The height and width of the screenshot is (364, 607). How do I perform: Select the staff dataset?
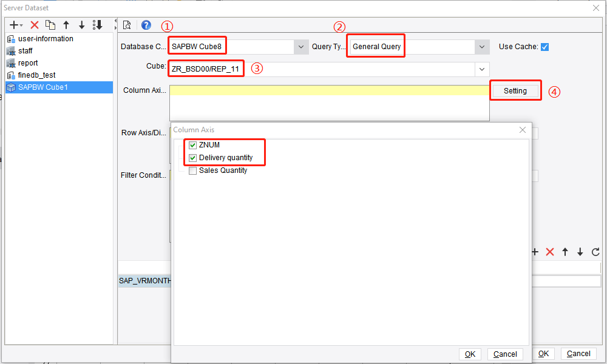[27, 50]
